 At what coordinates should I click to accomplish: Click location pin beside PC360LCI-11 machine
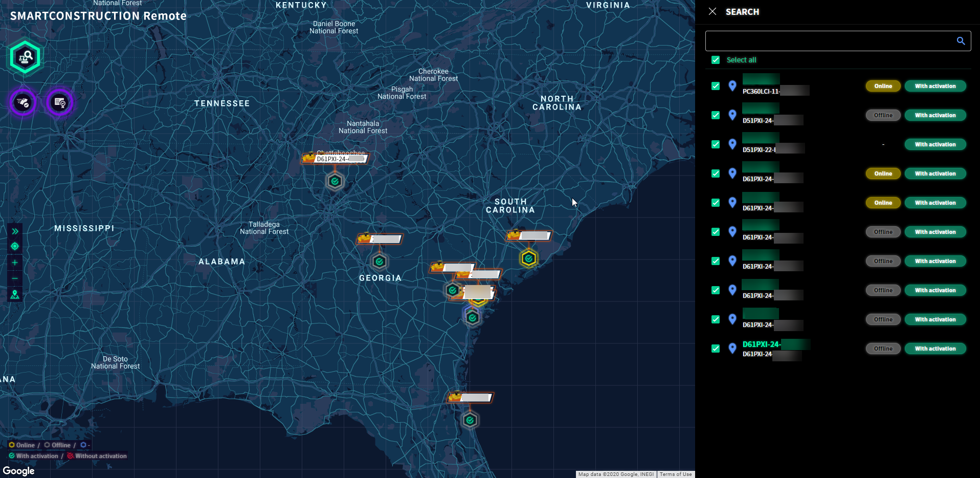pyautogui.click(x=732, y=86)
